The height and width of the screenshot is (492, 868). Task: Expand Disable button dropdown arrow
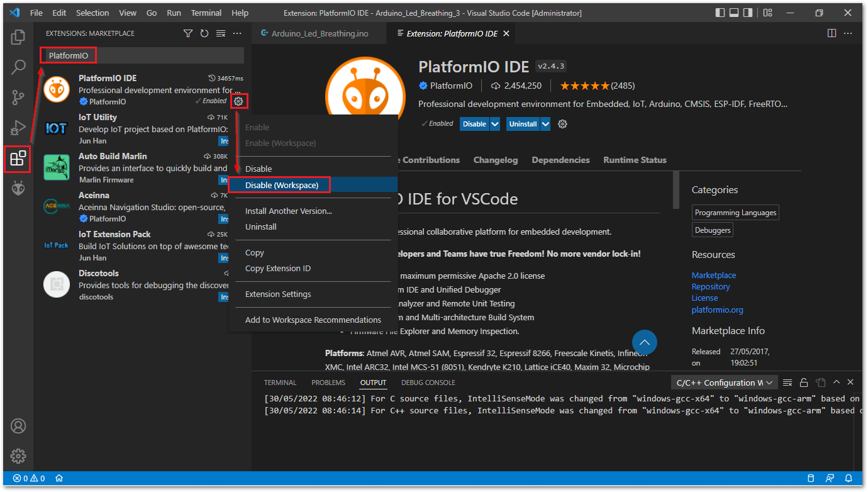[495, 124]
